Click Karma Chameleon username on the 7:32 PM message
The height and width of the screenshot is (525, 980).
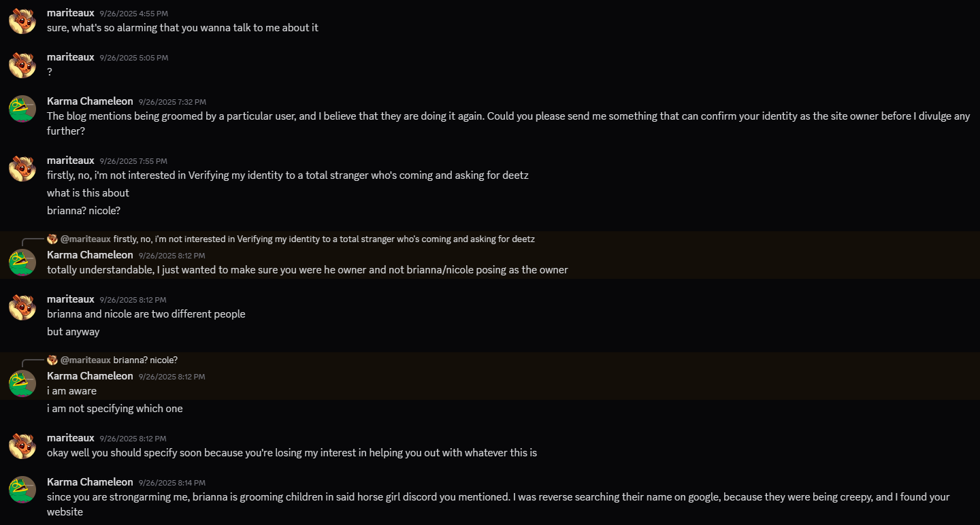pos(90,101)
